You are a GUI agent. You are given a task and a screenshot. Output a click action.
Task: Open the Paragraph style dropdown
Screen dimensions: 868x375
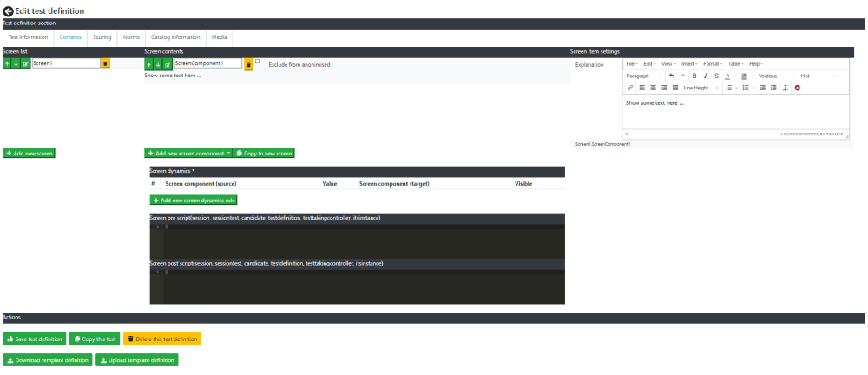click(x=644, y=76)
